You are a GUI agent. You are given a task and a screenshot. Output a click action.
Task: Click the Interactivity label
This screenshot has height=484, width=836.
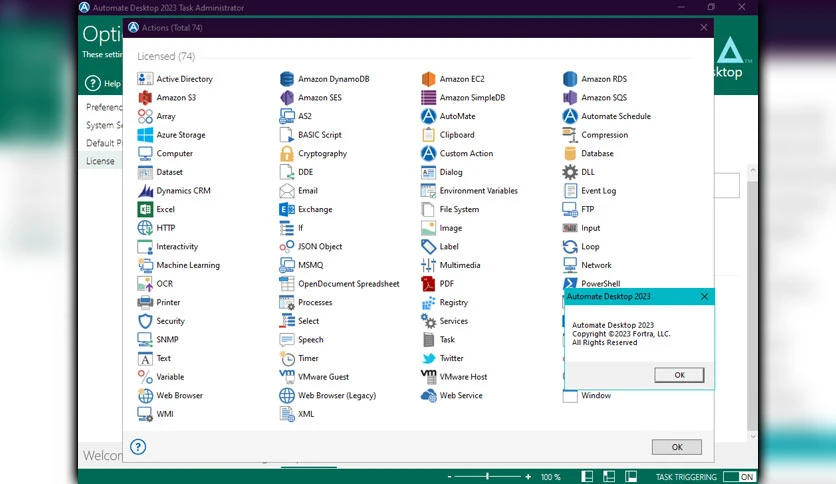tap(177, 246)
